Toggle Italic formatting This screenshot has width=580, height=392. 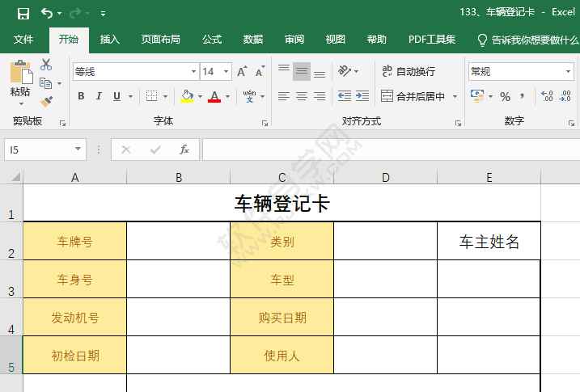tap(99, 96)
